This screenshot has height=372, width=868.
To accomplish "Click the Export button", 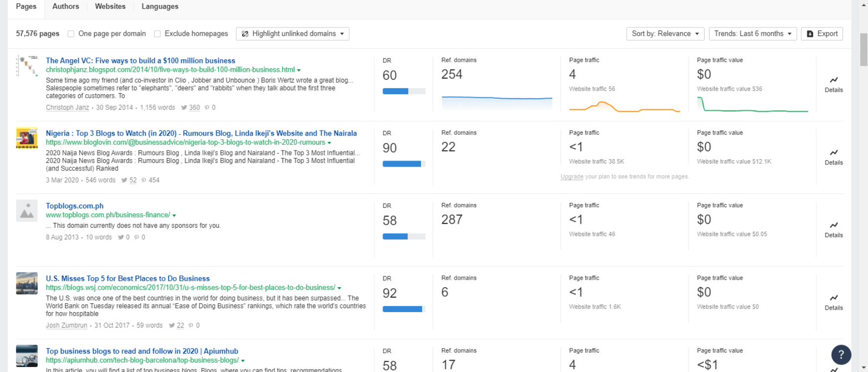I will click(x=822, y=34).
